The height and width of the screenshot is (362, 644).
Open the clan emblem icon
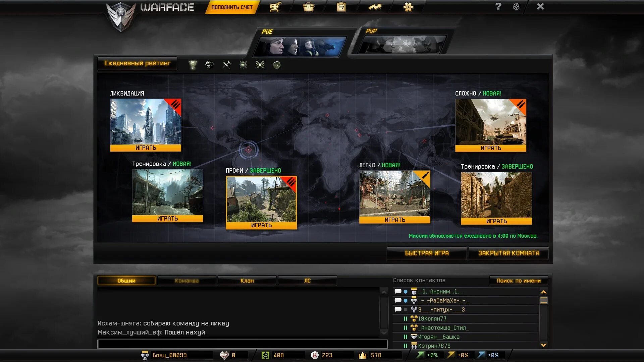point(408,7)
